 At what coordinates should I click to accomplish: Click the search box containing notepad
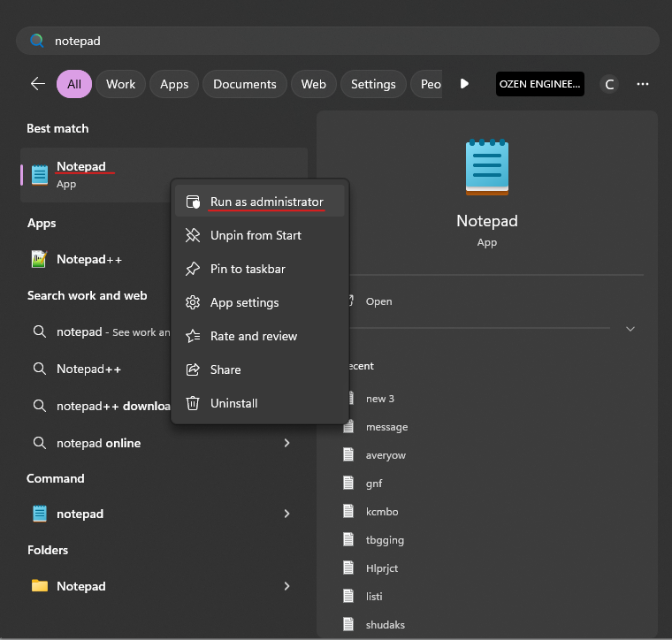pyautogui.click(x=336, y=41)
